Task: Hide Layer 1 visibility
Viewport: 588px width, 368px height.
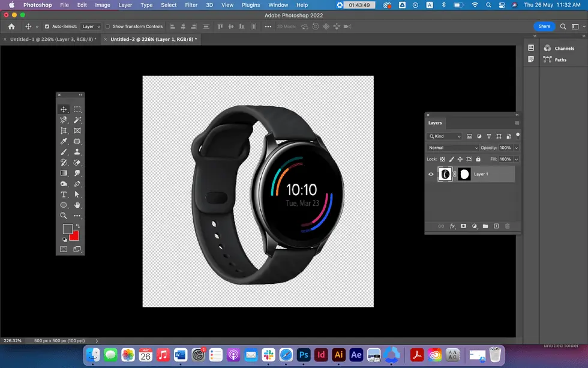Action: pyautogui.click(x=431, y=174)
